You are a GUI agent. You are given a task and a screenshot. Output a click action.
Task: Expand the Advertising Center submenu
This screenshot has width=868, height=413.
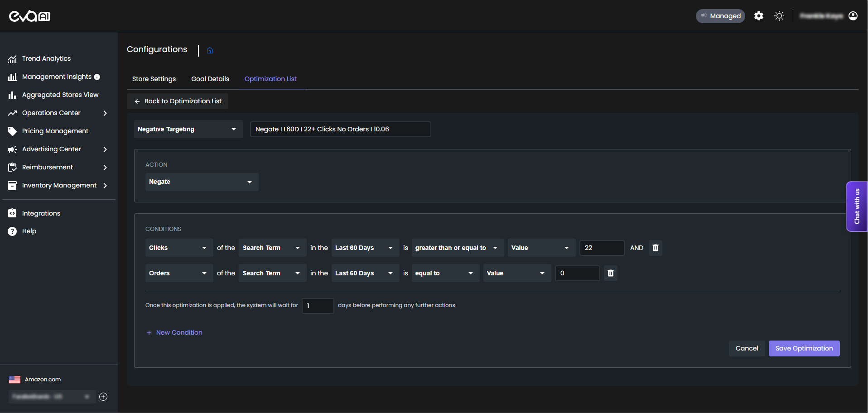[105, 149]
